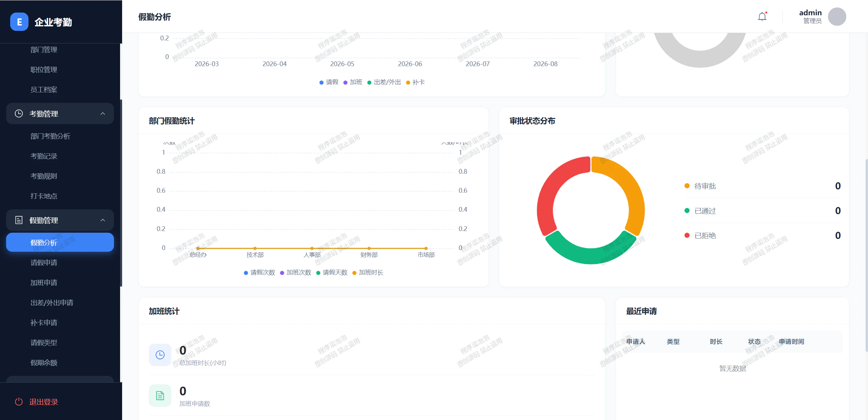Click the 申请时间 column header
Viewport: 868px width, 420px height.
(x=791, y=342)
